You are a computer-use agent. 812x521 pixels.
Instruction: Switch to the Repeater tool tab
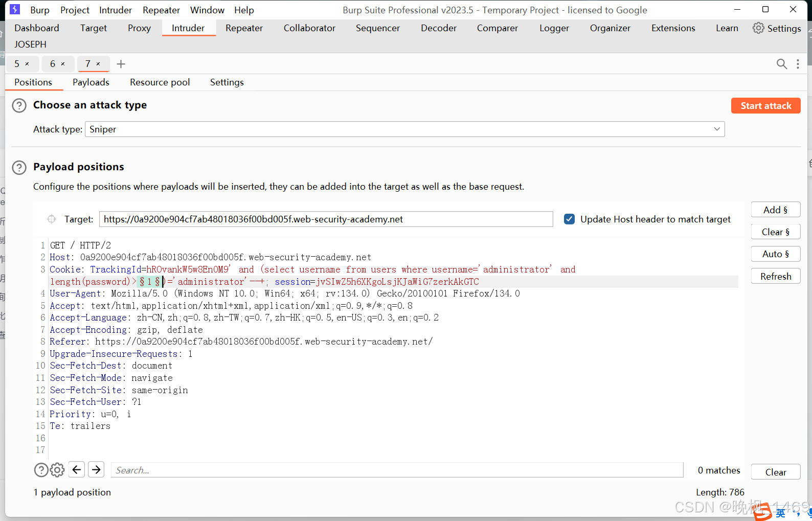(244, 28)
